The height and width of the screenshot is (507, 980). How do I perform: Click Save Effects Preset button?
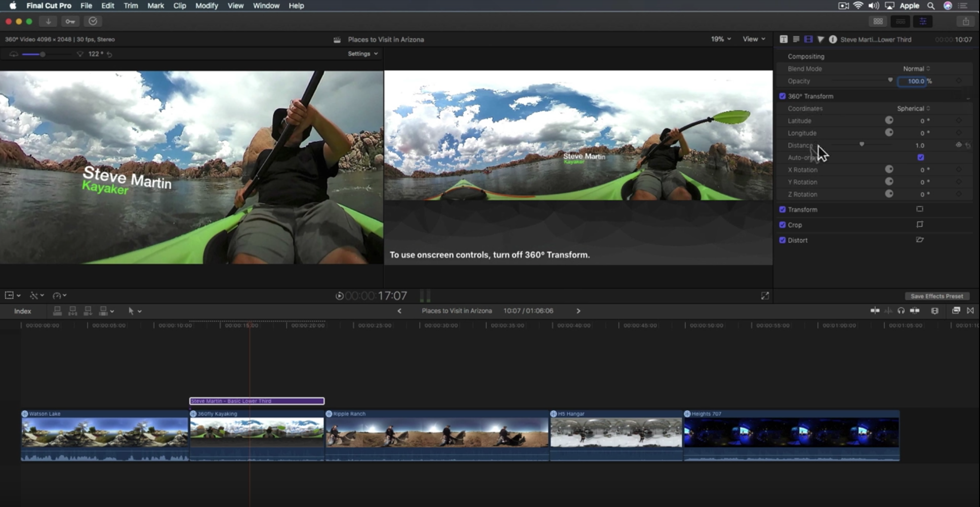pyautogui.click(x=937, y=296)
